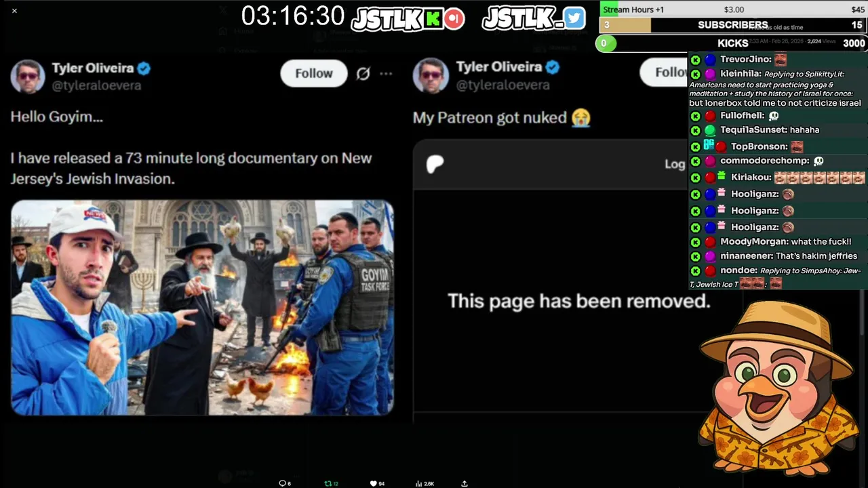The image size is (868, 488).
Task: Click the green icon next to MoodyMorgan
Action: pos(695,242)
